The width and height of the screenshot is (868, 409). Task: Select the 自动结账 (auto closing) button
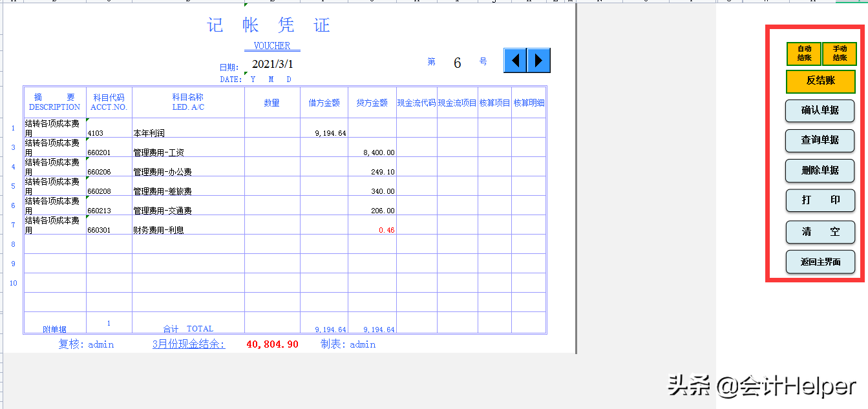point(803,54)
